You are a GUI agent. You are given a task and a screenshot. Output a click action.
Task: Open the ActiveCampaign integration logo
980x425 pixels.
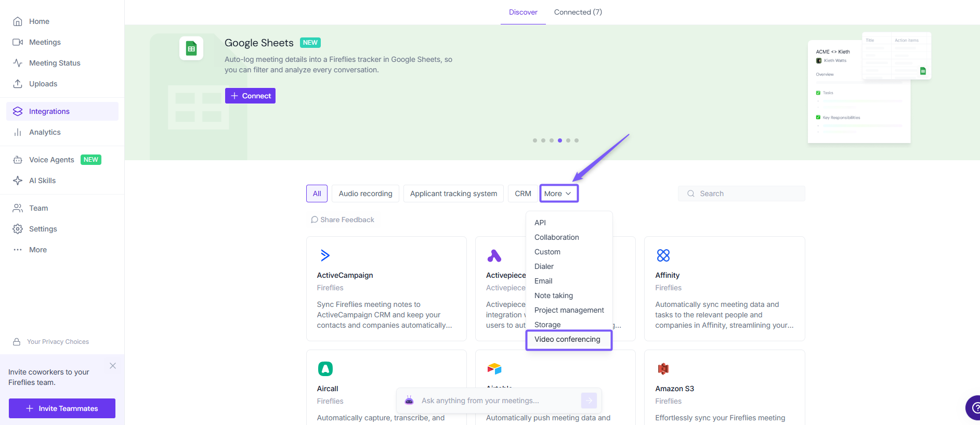pyautogui.click(x=325, y=255)
